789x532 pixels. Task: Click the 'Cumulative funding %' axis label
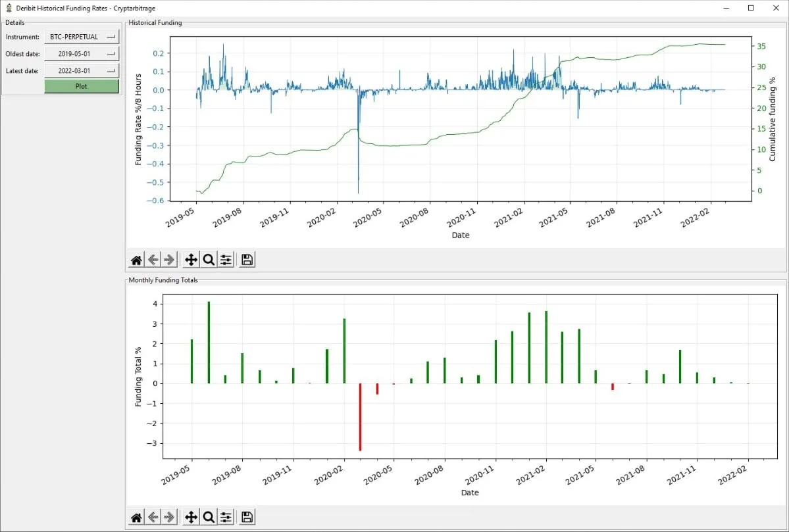click(x=773, y=119)
